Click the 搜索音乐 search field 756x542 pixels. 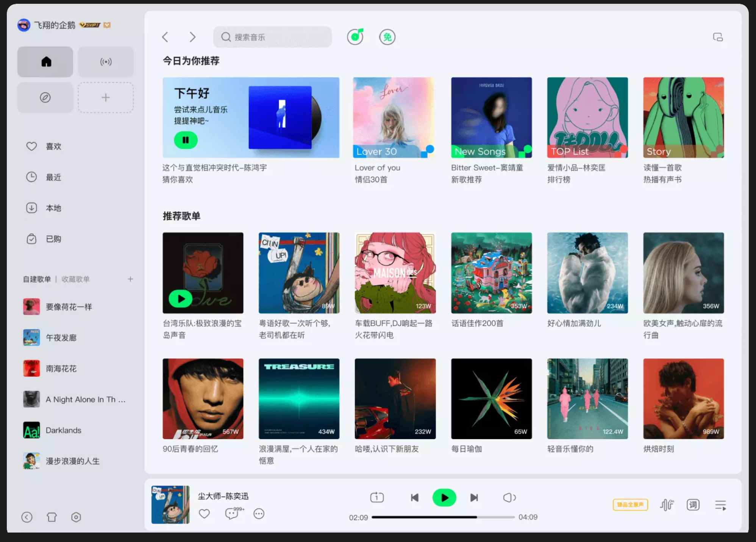(x=272, y=37)
